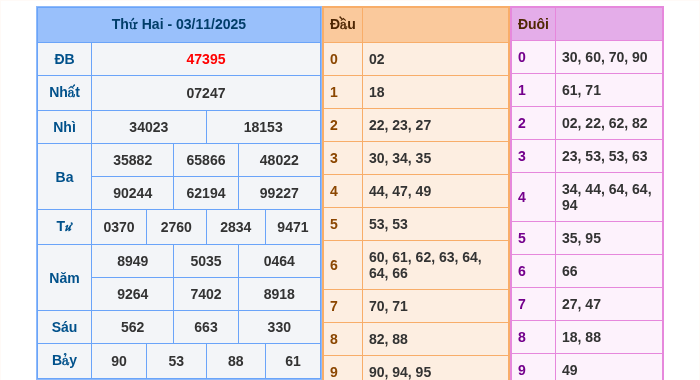Click Đuôi 2 values 02, 22, 62, 82
700x380 pixels.
pyautogui.click(x=604, y=124)
